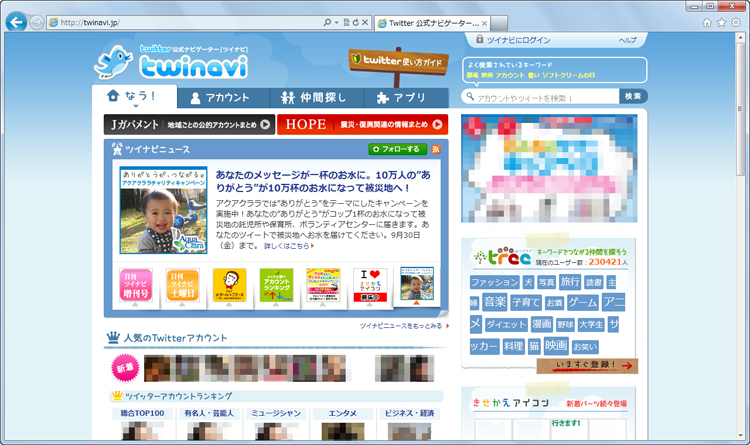Screen dimensions: 750x445
Task: Open the browser Home icon
Action: tap(707, 22)
